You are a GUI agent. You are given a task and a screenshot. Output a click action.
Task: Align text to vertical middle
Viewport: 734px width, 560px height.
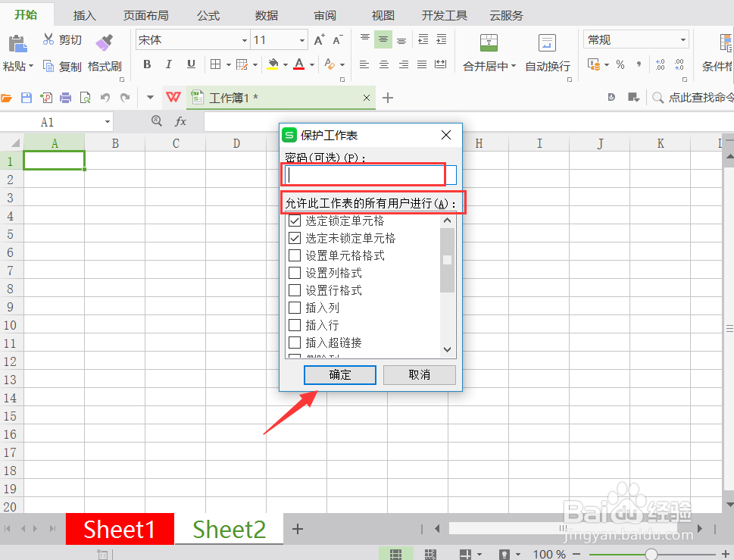(383, 39)
